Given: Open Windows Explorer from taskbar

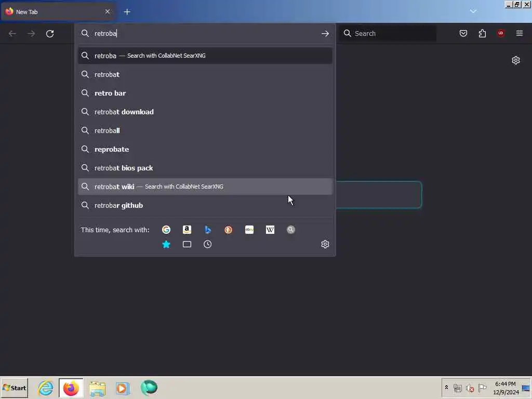Looking at the screenshot, I should (97, 388).
